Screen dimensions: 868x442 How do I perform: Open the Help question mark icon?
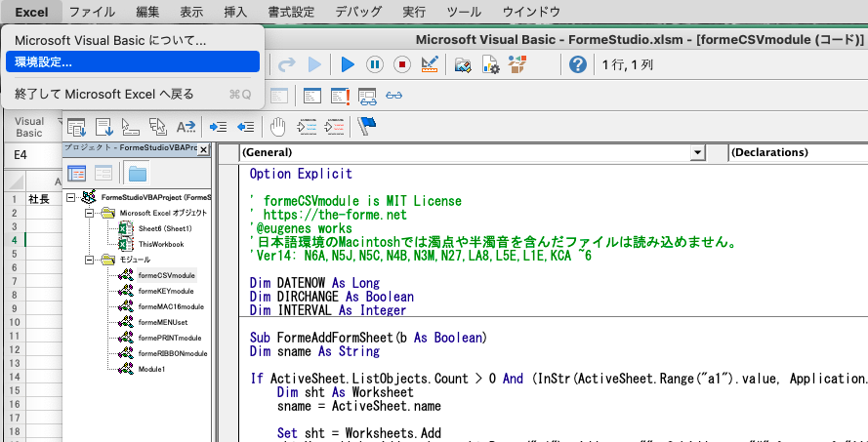click(577, 64)
